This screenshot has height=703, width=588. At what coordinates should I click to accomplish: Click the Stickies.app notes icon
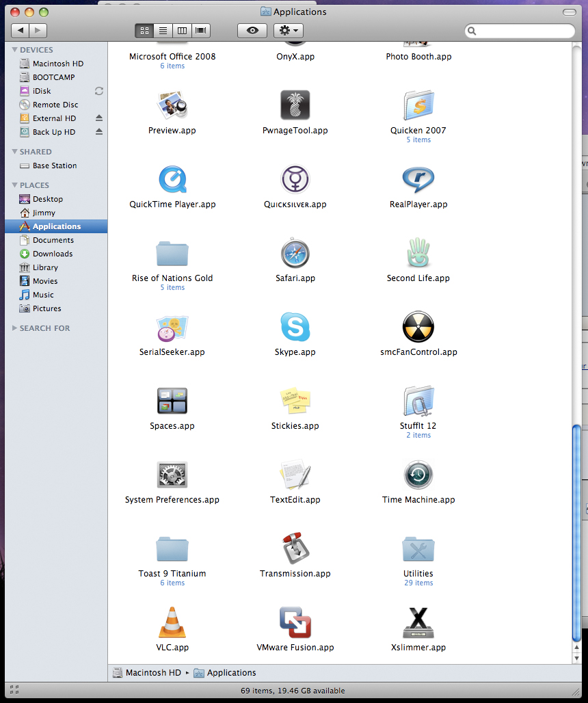295,400
